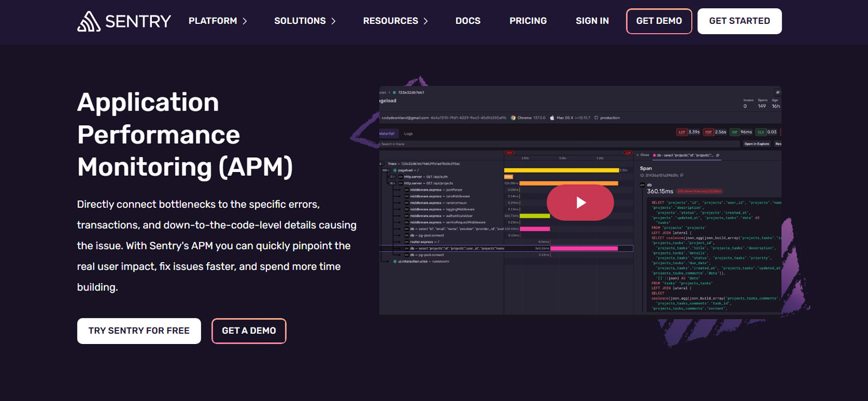This screenshot has width=868, height=401.
Task: Click the FCP 2.56s metric badge
Action: tap(715, 132)
